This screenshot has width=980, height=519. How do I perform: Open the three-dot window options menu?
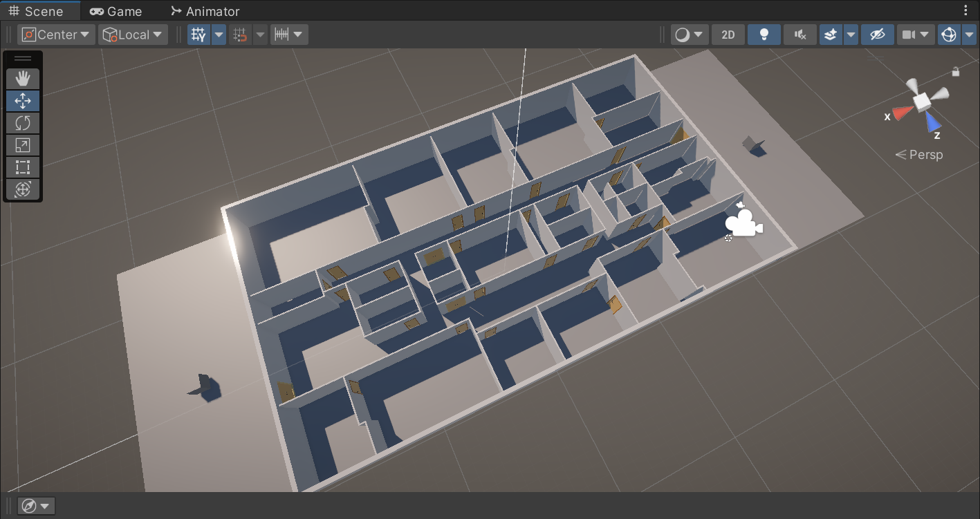965,11
